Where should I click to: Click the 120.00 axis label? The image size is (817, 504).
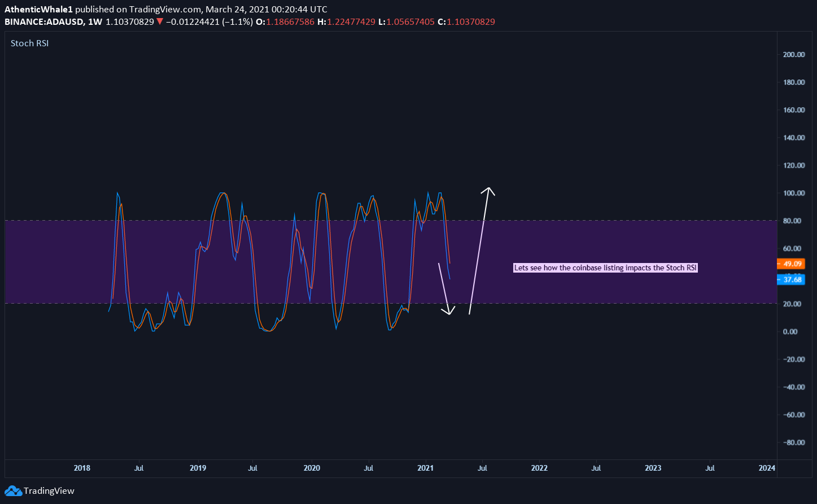(x=793, y=165)
